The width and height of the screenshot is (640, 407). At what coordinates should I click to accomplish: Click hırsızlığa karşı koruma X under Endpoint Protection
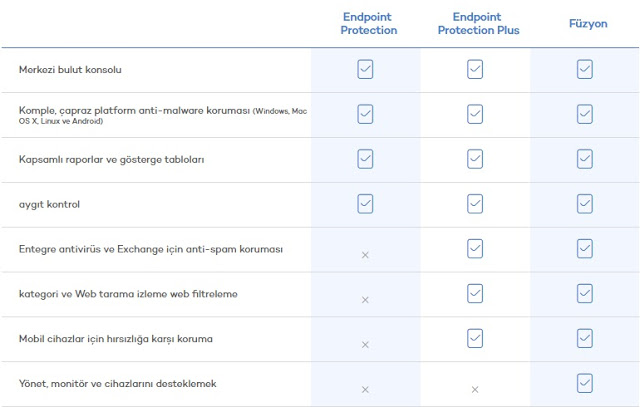pyautogui.click(x=365, y=345)
